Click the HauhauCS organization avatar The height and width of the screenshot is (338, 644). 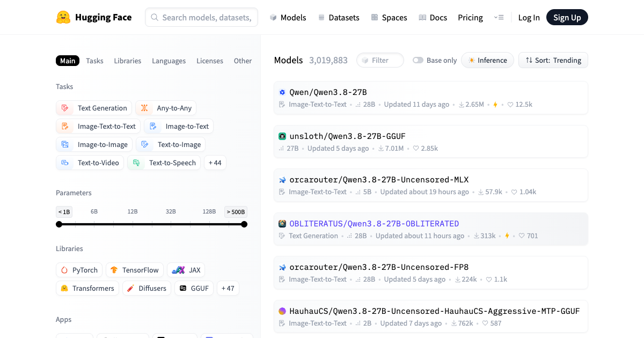(282, 311)
